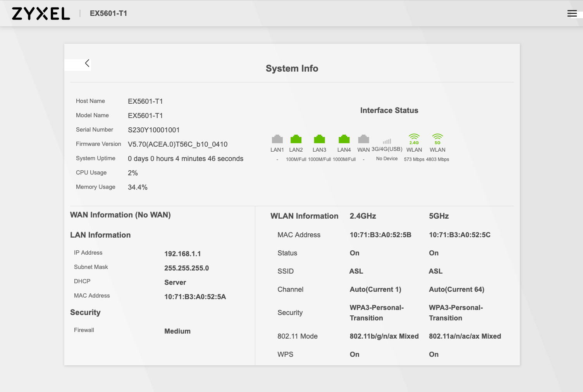Click the 2.4GHz column header

point(363,216)
